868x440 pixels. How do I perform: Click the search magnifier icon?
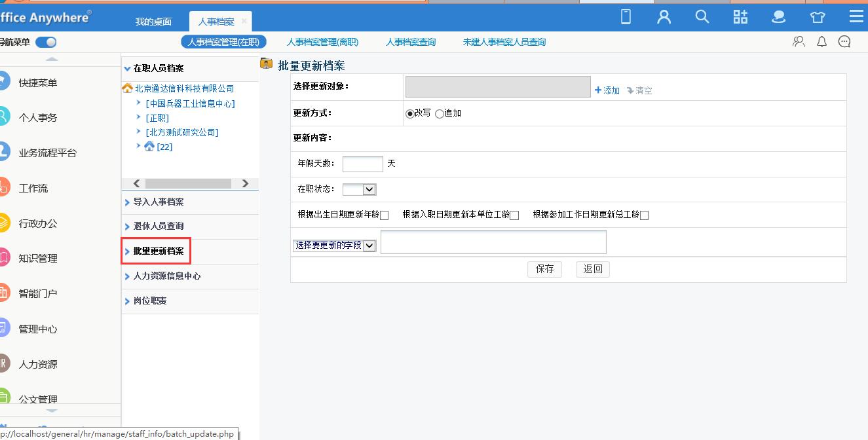point(702,17)
